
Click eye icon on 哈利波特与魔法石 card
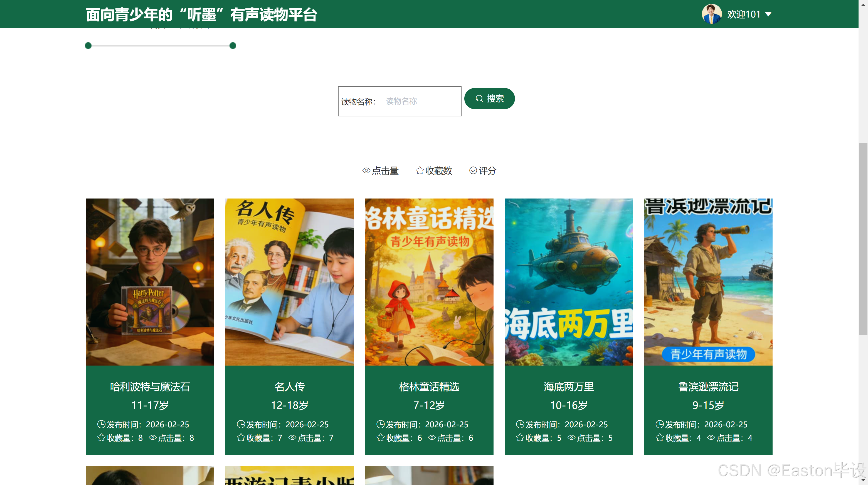pyautogui.click(x=153, y=437)
